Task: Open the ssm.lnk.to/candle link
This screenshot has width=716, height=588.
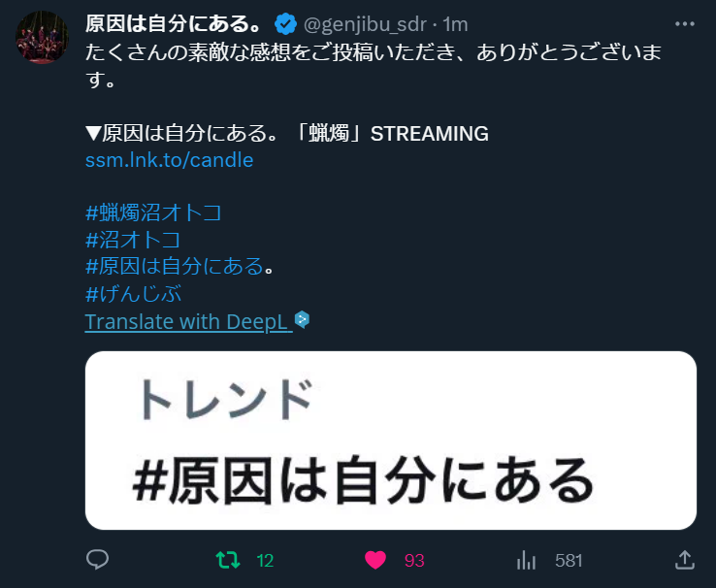Action: coord(169,160)
